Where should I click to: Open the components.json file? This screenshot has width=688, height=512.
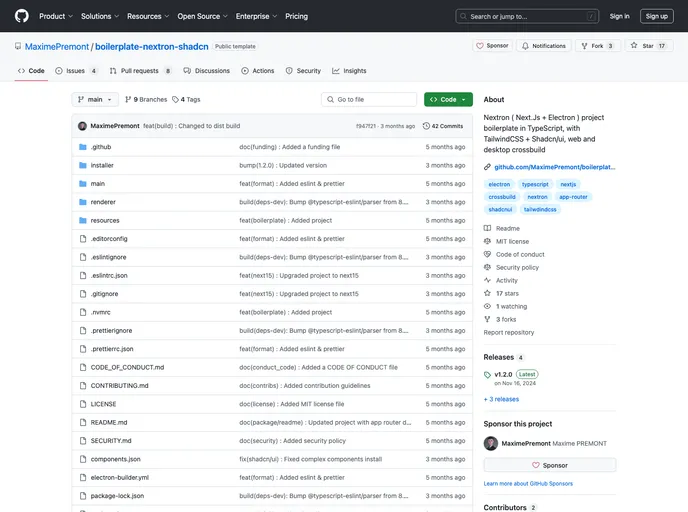pos(115,459)
